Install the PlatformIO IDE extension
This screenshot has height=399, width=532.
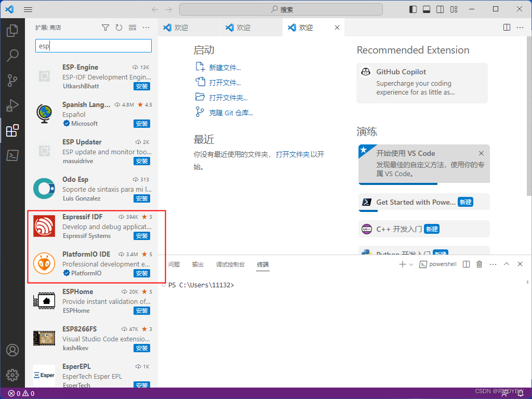142,273
